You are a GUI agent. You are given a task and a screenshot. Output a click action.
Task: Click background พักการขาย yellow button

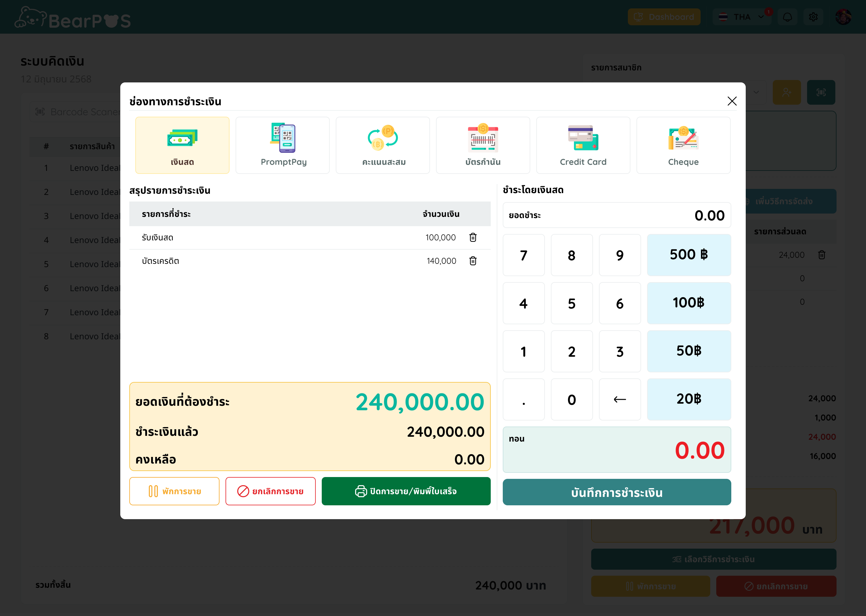pos(651,586)
